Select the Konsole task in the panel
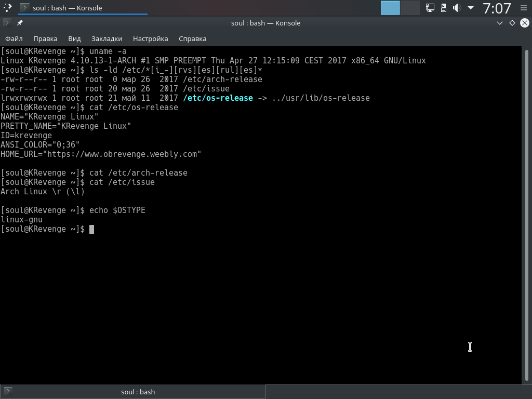532x399 pixels. click(82, 7)
